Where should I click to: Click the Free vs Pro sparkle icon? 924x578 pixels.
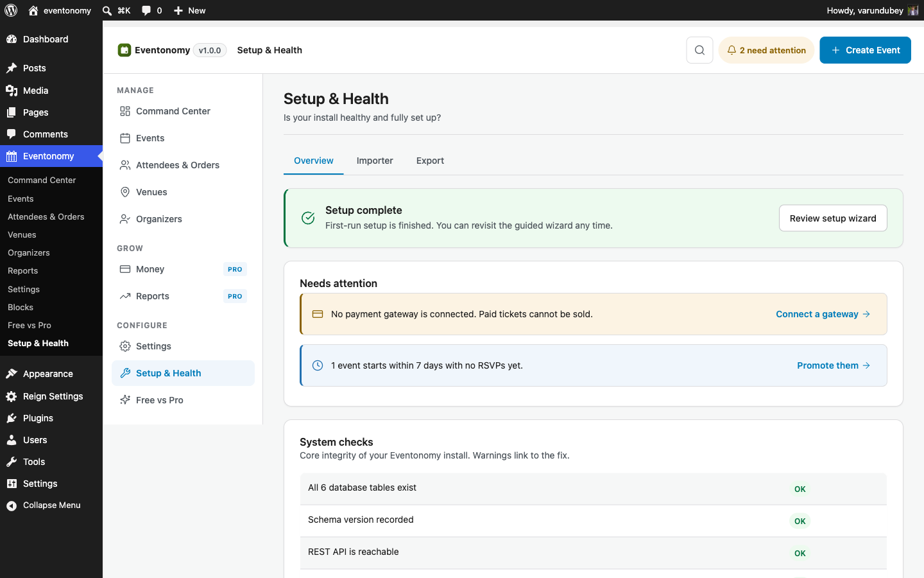click(x=125, y=400)
